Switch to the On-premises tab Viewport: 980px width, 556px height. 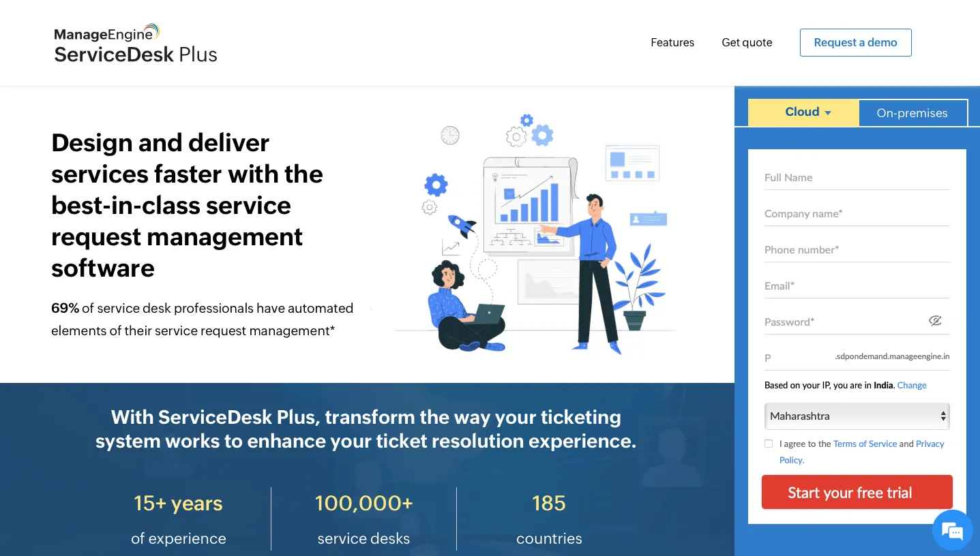pyautogui.click(x=912, y=113)
